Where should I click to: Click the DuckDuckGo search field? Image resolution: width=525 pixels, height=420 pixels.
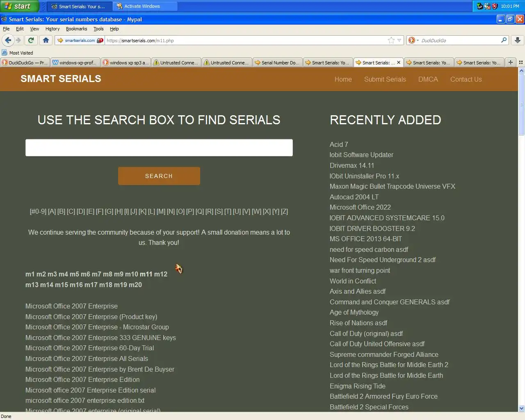click(x=459, y=40)
